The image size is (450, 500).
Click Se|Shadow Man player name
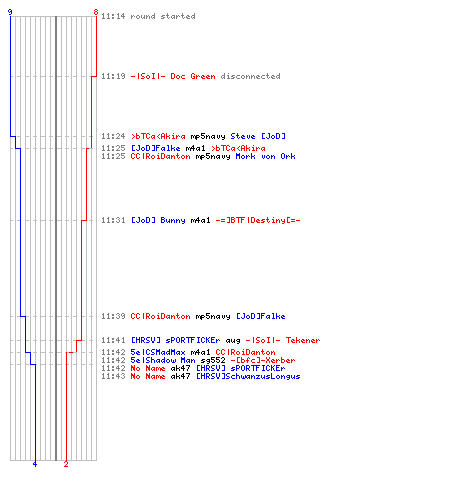(163, 360)
